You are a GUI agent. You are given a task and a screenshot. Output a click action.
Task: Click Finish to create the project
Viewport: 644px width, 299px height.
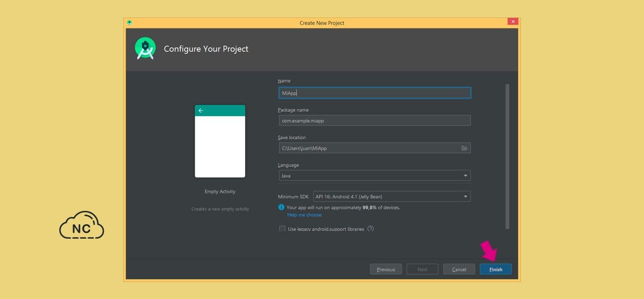[495, 269]
